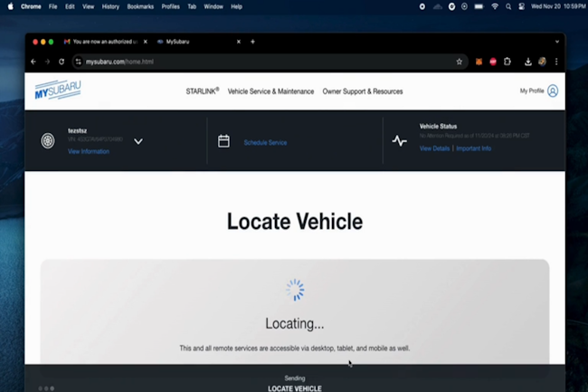Click the View Information link
The height and width of the screenshot is (392, 588).
point(89,151)
